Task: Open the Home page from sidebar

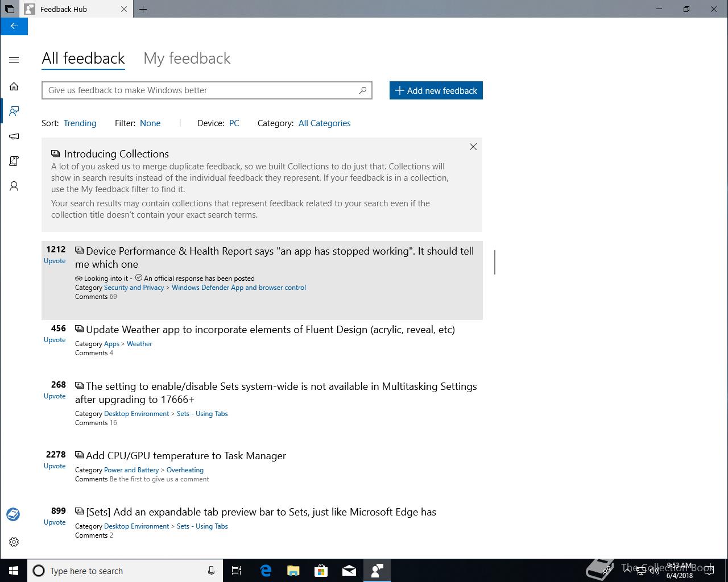Action: click(14, 86)
